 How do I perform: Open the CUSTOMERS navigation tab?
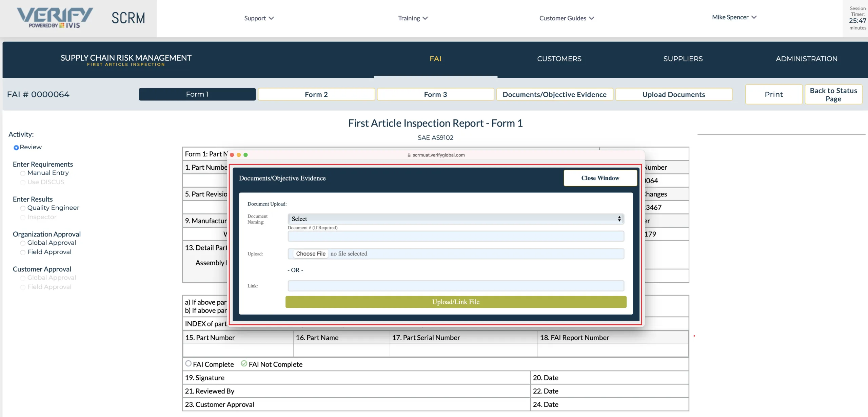pyautogui.click(x=559, y=59)
